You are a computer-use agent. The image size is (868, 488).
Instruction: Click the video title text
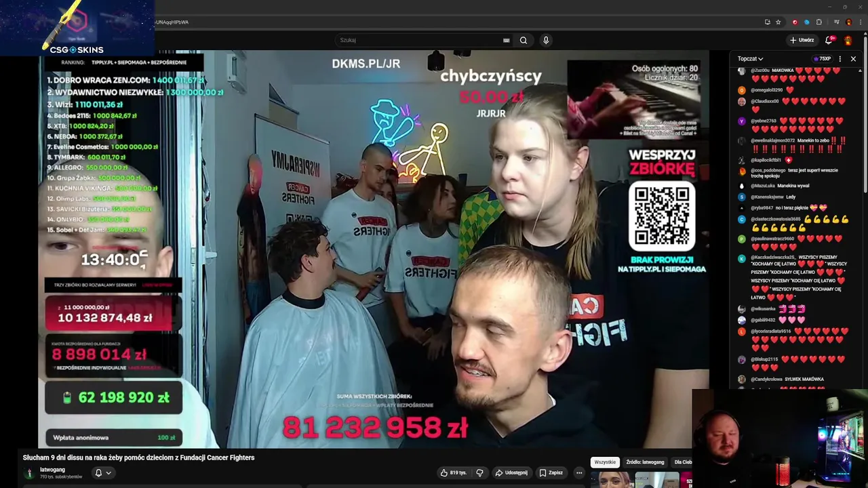pyautogui.click(x=138, y=457)
